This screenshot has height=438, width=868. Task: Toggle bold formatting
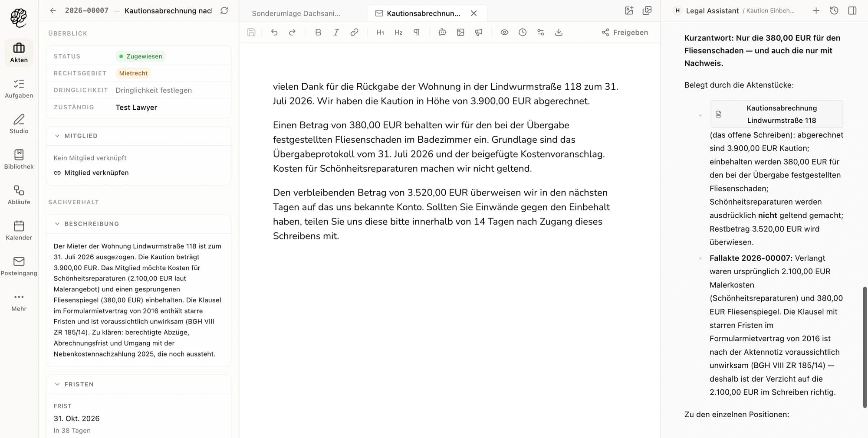318,32
